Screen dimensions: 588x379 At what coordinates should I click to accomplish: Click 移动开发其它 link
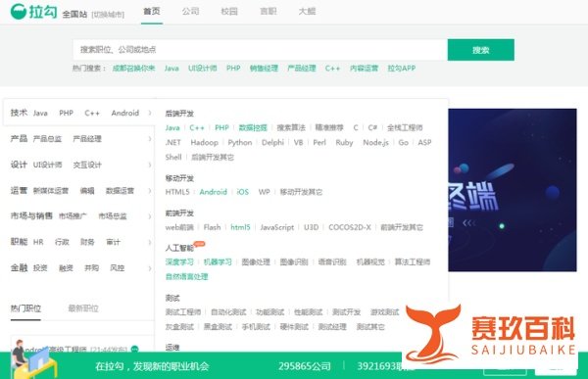[x=301, y=192]
